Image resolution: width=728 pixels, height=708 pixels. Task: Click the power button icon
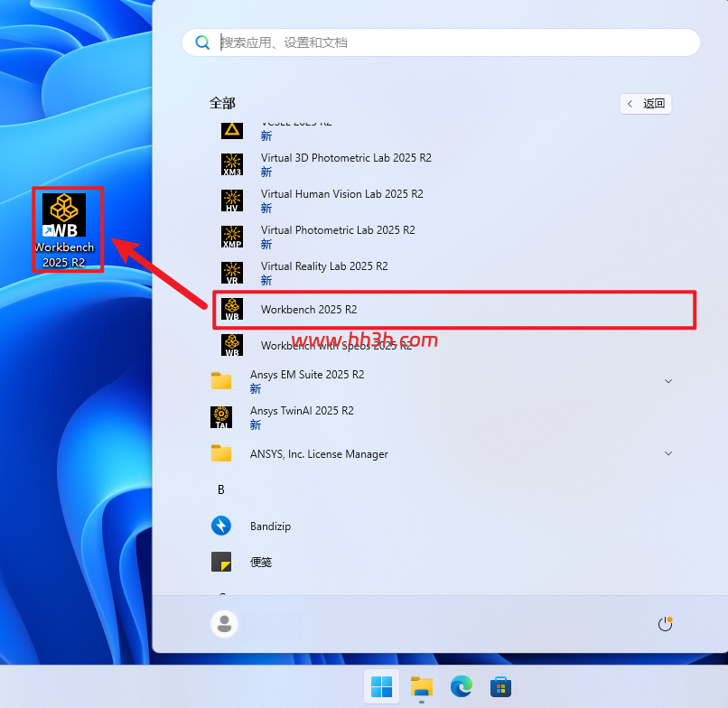coord(666,624)
